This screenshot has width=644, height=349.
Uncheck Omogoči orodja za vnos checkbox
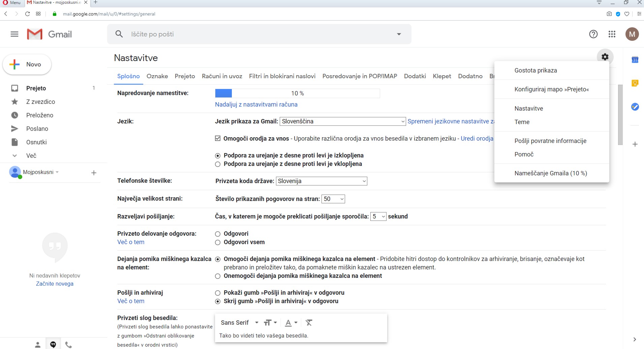coord(218,139)
